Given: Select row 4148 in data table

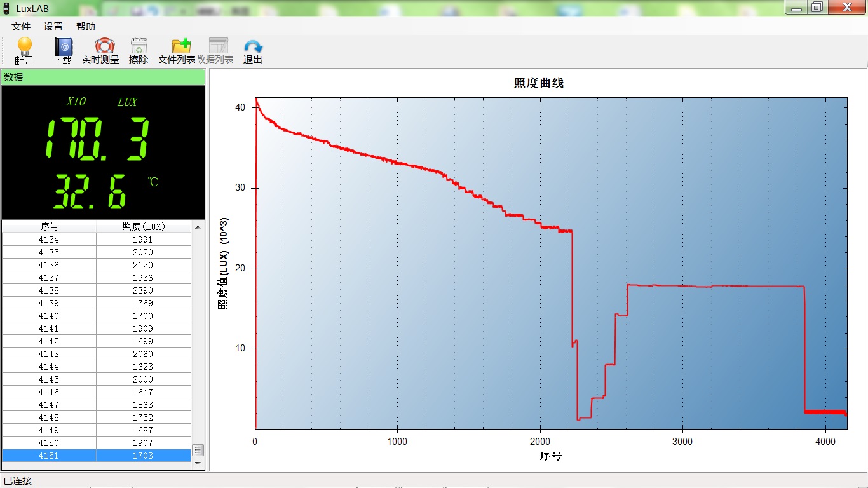Looking at the screenshot, I should coord(97,417).
